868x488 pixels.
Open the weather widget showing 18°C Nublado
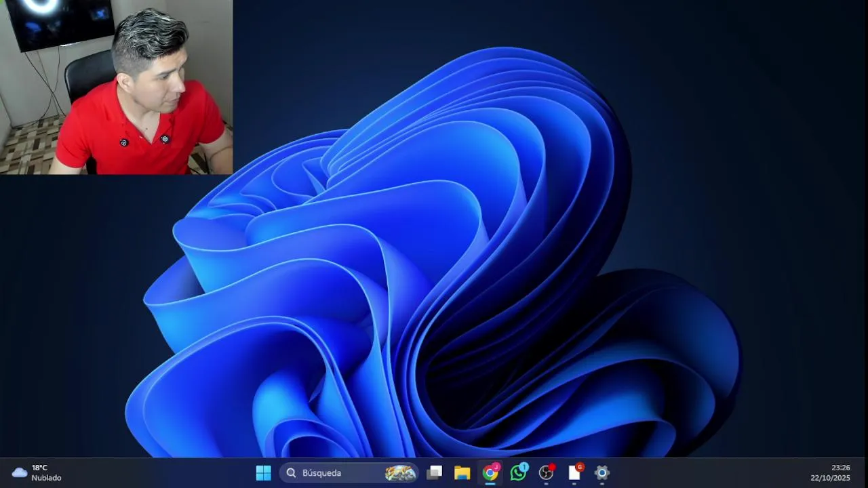click(x=37, y=472)
